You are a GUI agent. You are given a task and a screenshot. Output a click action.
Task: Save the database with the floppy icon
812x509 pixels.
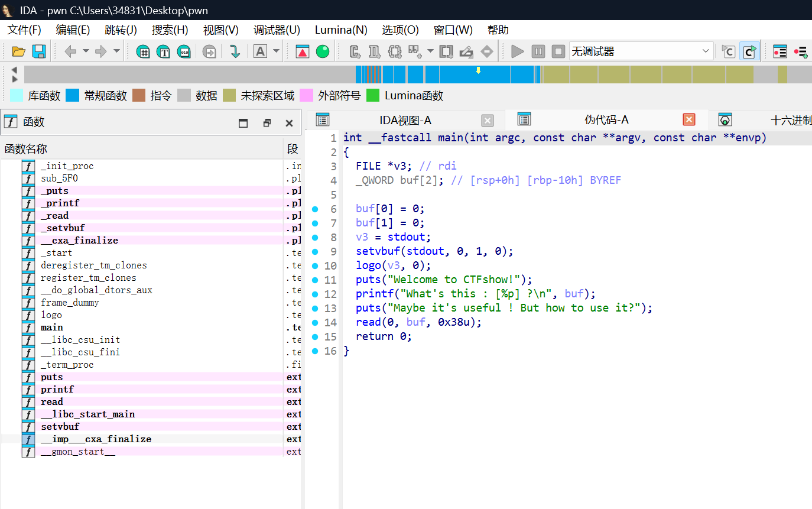pos(39,51)
